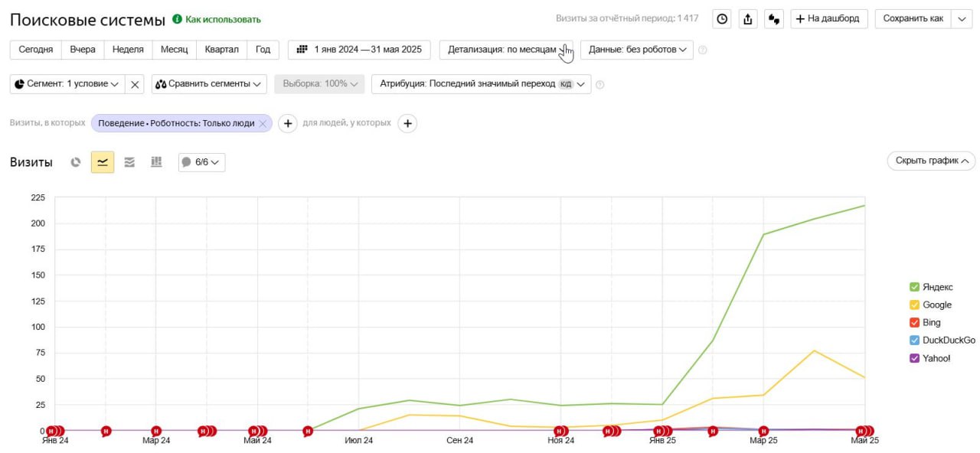980x453 pixels.
Task: Select the 'Вчера' period tab
Action: [x=83, y=49]
